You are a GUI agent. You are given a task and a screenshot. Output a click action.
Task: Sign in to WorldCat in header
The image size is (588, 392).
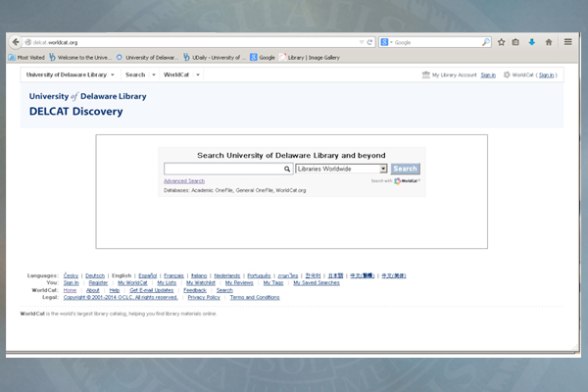pos(546,75)
